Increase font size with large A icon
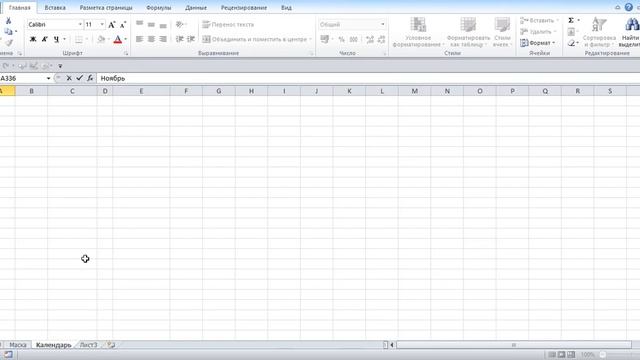640x360 pixels. [x=111, y=25]
